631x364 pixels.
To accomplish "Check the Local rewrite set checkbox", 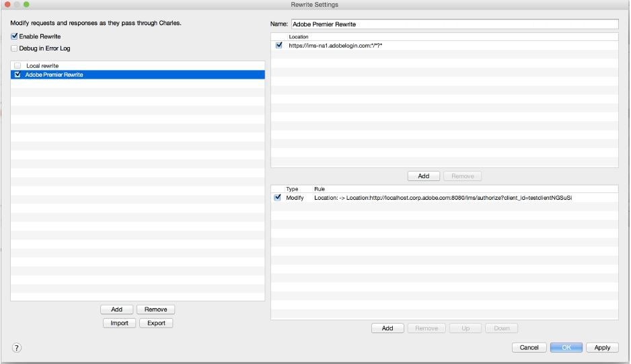I will [17, 66].
